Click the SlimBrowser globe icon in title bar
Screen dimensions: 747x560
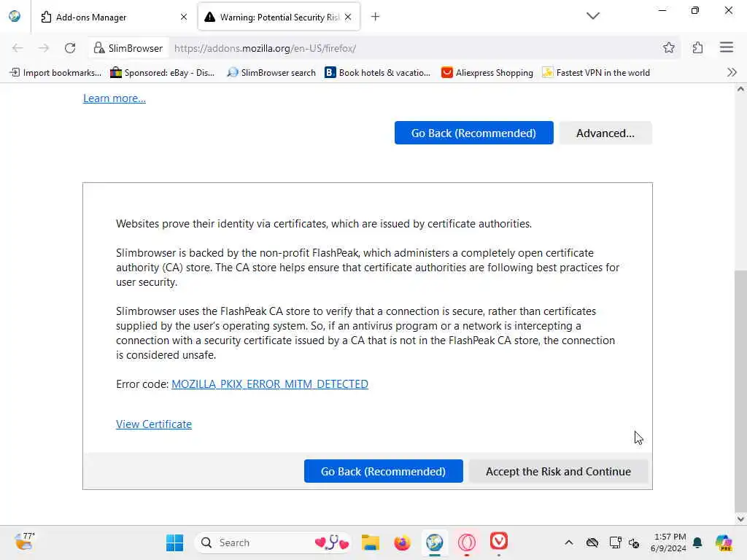pyautogui.click(x=15, y=16)
